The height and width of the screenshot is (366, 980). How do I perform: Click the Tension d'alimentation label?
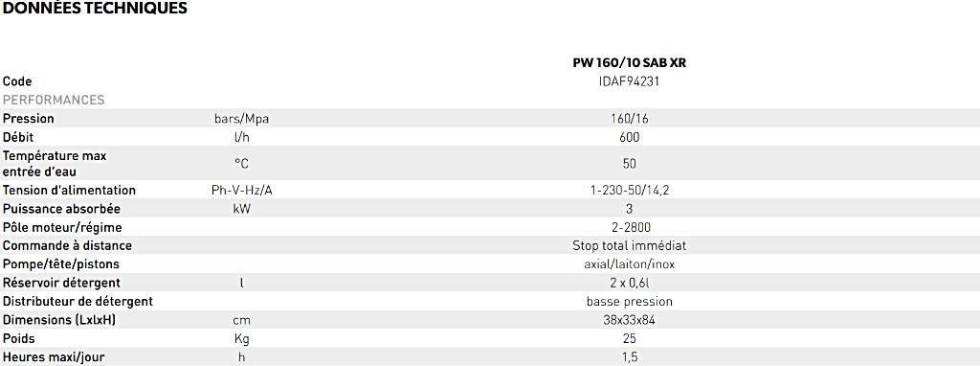pyautogui.click(x=69, y=191)
